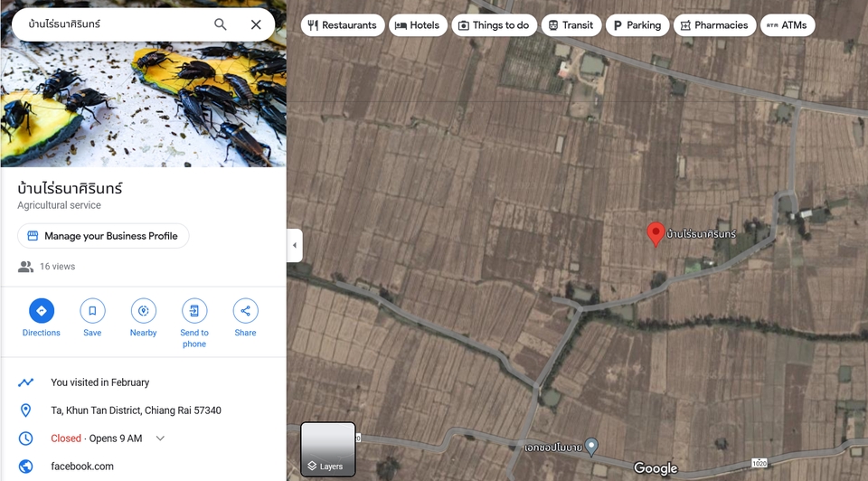Screen dimensions: 868x481
Task: Click the search magnifier icon
Action: pyautogui.click(x=221, y=24)
